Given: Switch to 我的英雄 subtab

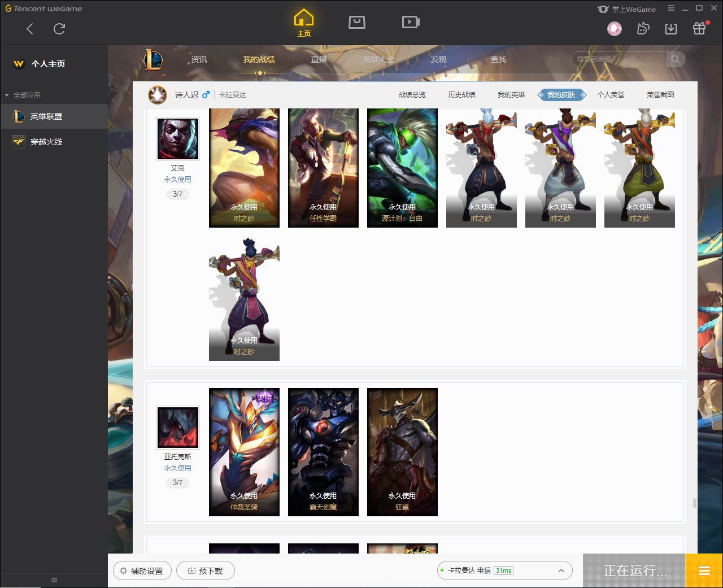Looking at the screenshot, I should tap(512, 95).
